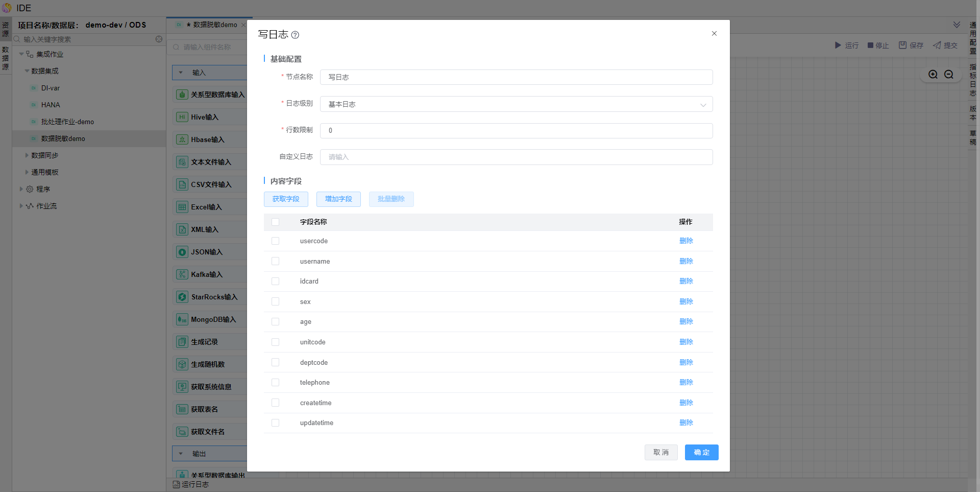Click the help icon beside 写日志 title
Viewport: 980px width, 492px height.
pyautogui.click(x=295, y=35)
